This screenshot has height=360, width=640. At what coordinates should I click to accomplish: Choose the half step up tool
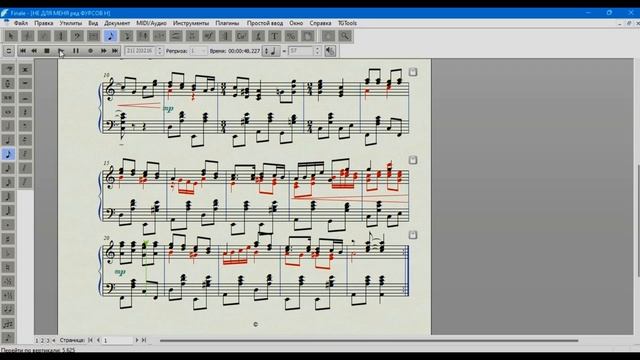click(8, 296)
